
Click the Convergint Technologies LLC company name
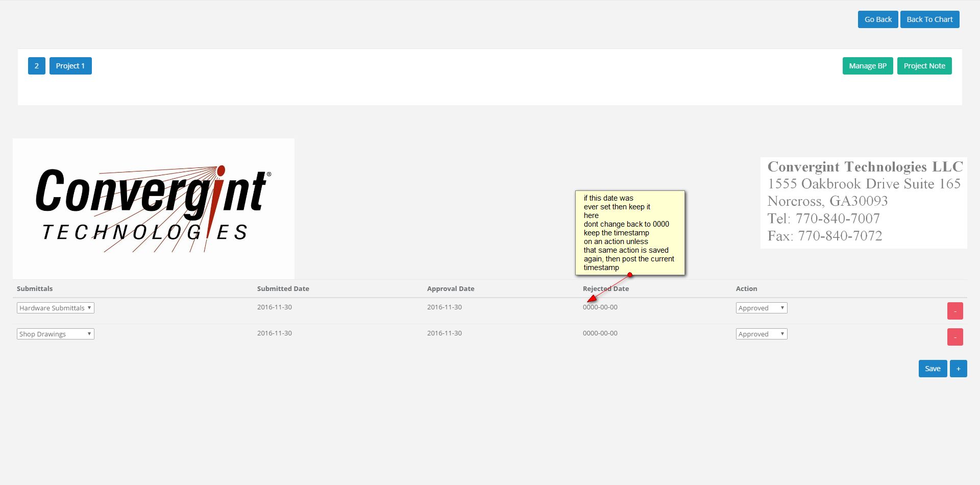point(865,167)
